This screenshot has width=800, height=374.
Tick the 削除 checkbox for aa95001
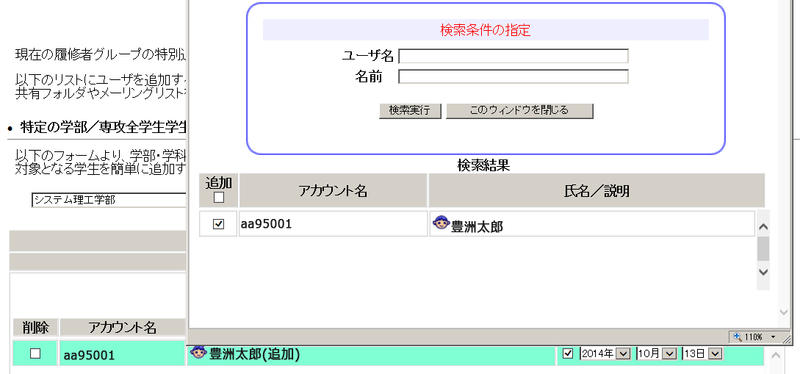tap(35, 354)
